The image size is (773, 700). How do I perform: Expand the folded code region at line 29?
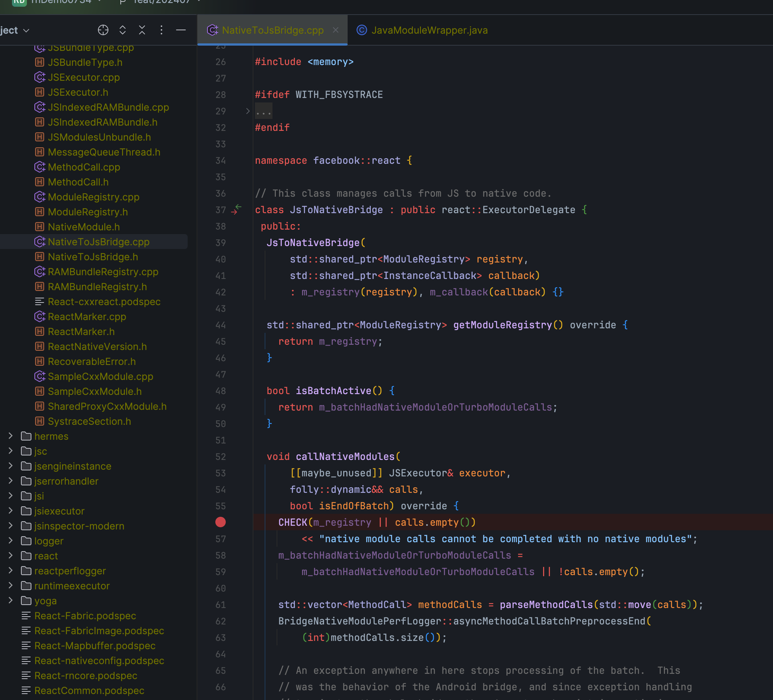pyautogui.click(x=248, y=111)
